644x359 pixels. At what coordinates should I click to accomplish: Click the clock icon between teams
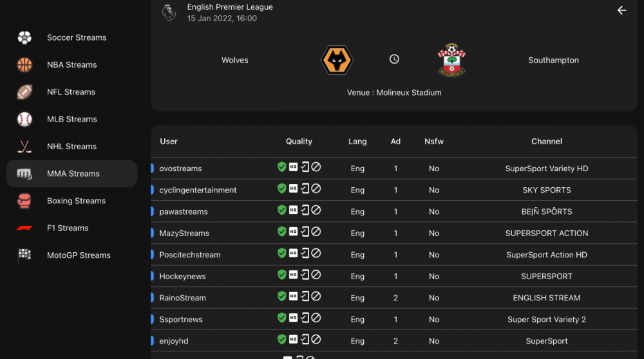click(394, 59)
